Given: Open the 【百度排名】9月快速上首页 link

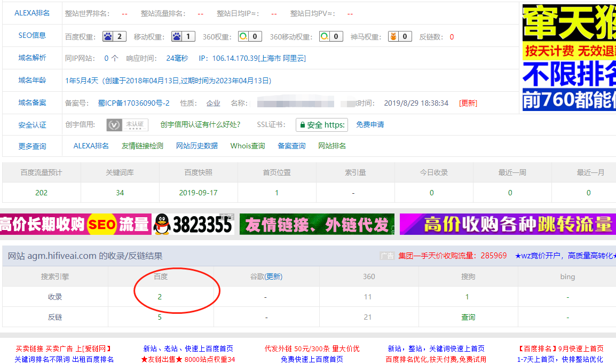Looking at the screenshot, I should 560,349.
